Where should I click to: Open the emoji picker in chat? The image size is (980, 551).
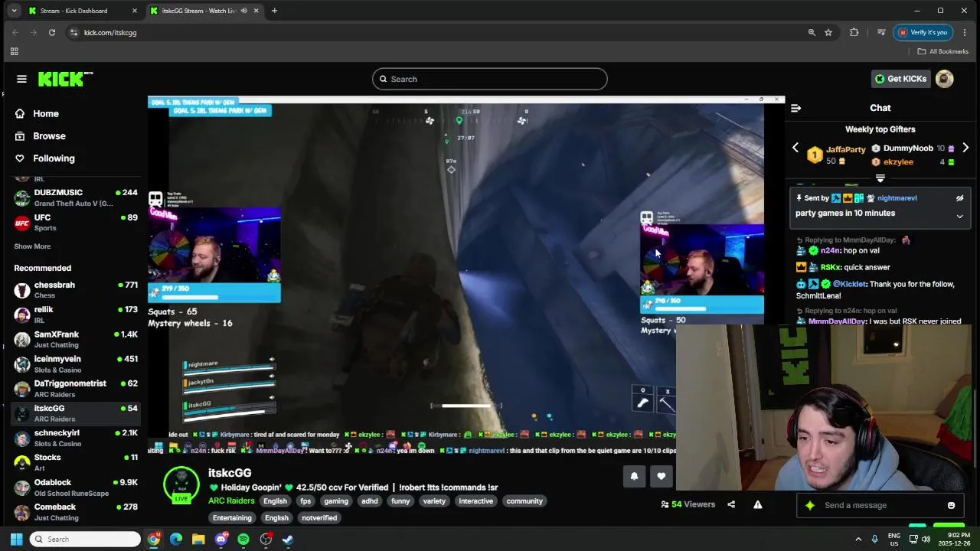pos(951,505)
